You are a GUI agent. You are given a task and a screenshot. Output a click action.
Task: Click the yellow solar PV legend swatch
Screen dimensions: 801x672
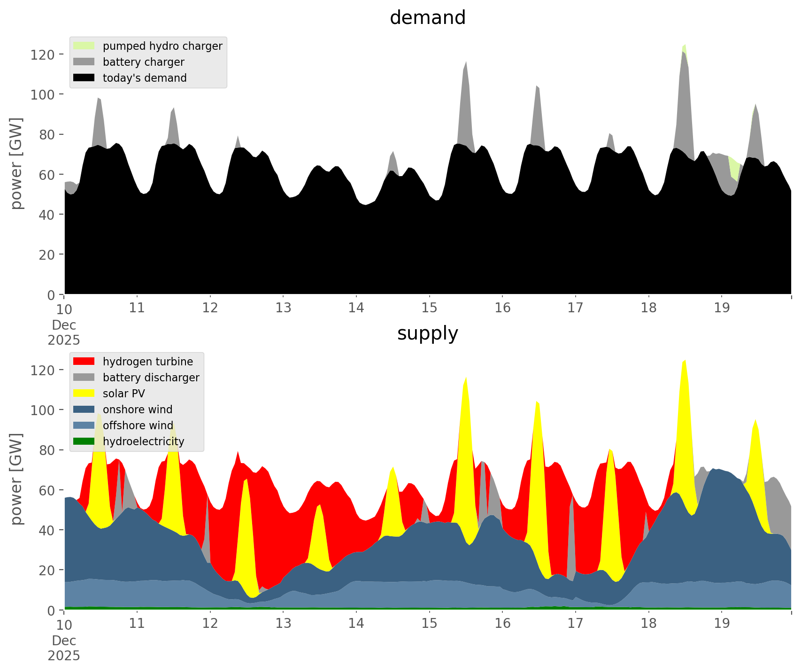pos(84,394)
